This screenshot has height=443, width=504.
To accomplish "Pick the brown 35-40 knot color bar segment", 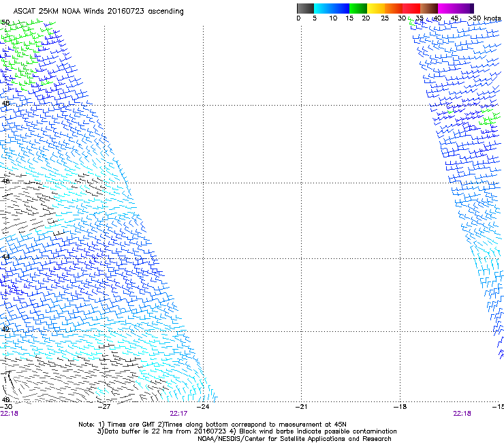I will [x=429, y=8].
